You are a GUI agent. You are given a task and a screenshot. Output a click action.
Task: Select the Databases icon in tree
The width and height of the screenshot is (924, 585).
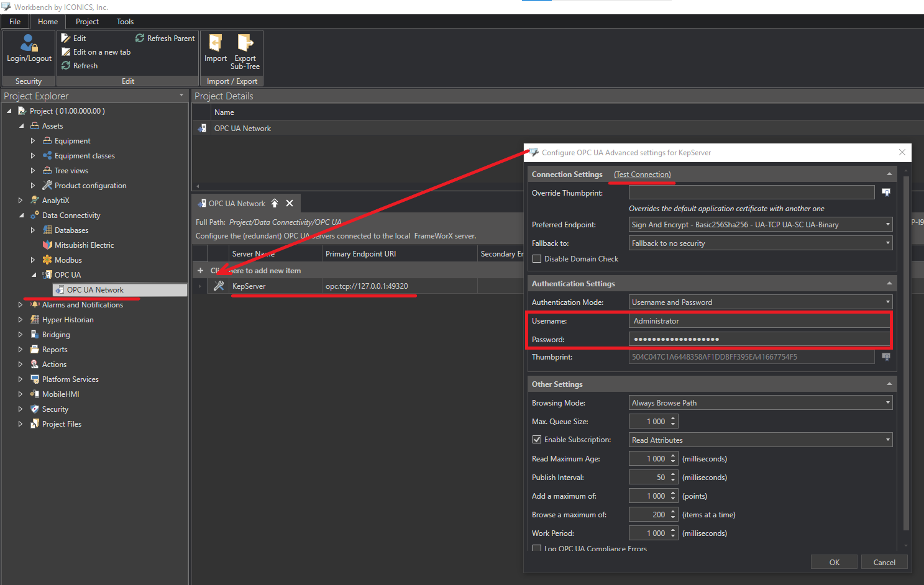point(47,230)
